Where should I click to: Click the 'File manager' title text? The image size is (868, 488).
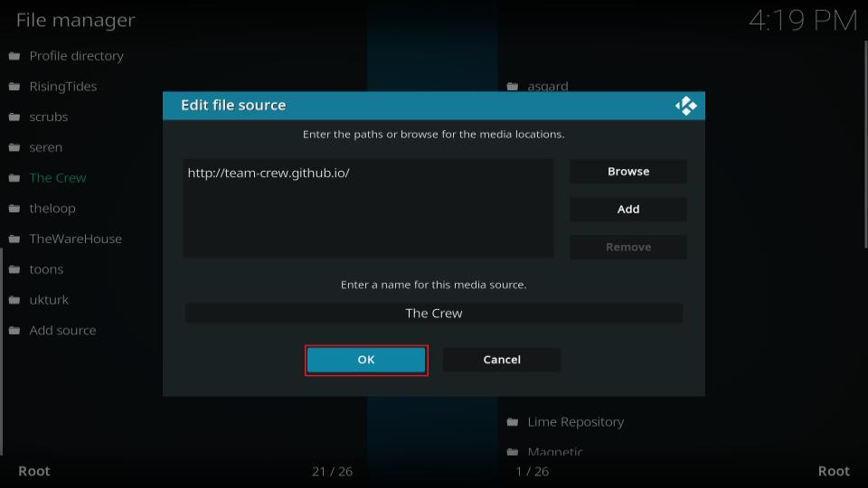(76, 20)
